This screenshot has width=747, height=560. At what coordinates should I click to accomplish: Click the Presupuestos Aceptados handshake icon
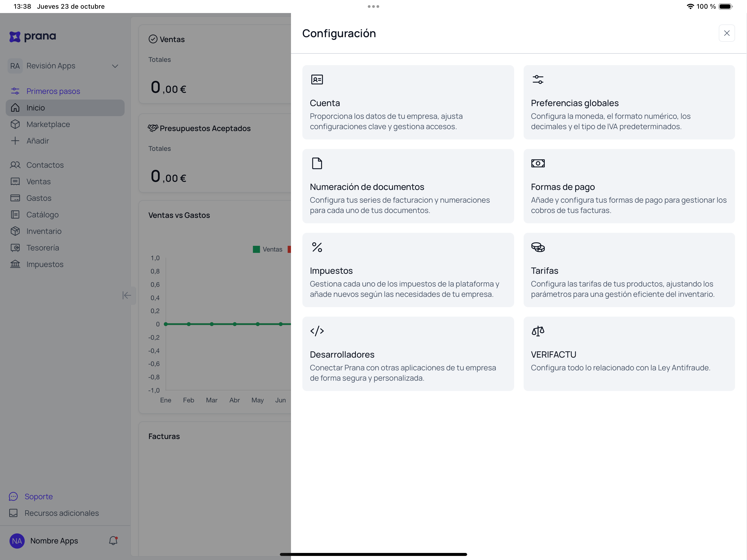pyautogui.click(x=153, y=128)
